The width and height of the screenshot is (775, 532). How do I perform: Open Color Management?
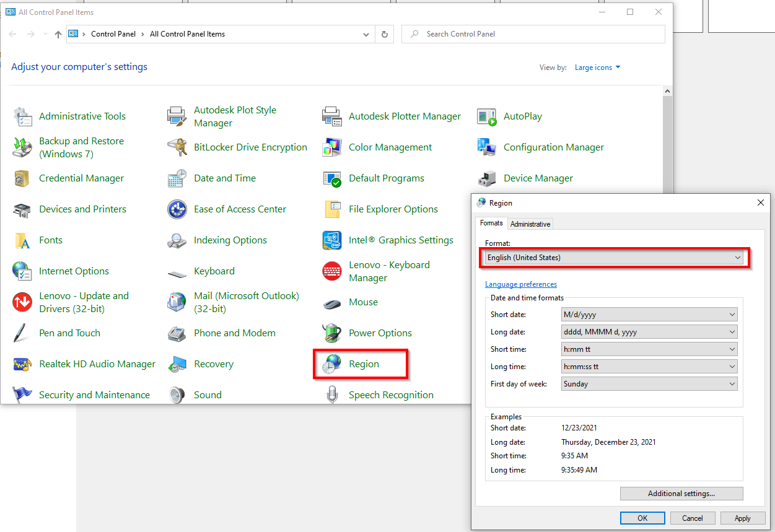click(x=390, y=147)
